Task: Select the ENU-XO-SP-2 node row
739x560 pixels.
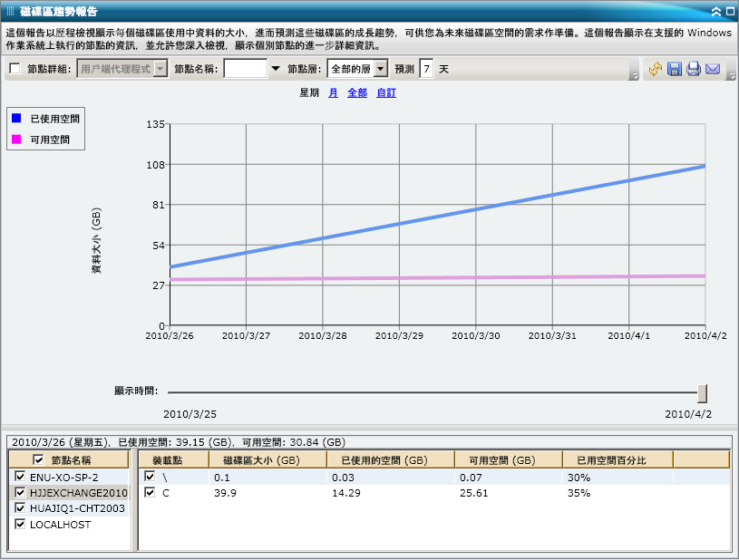Action: coord(69,478)
